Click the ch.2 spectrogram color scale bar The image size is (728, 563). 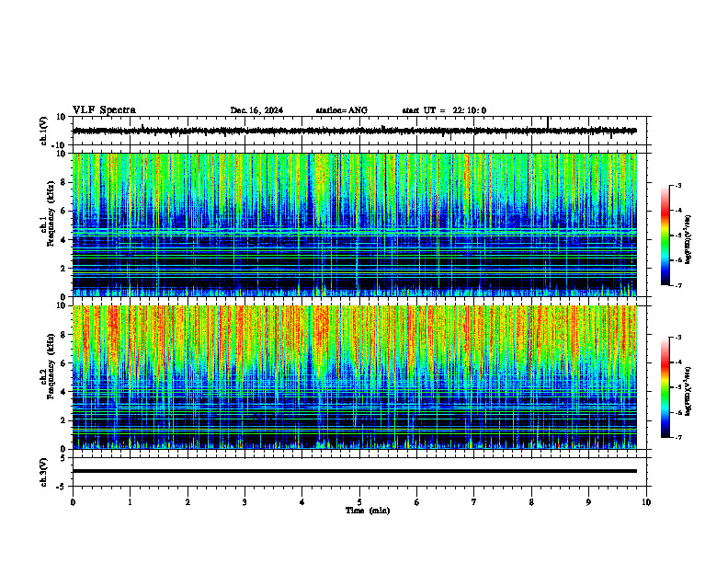tap(665, 387)
